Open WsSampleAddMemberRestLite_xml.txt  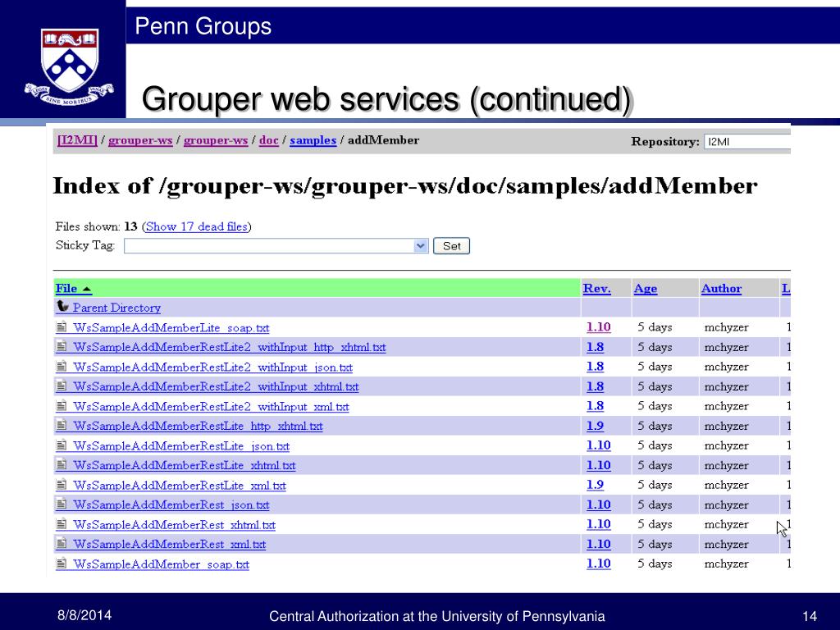180,486
